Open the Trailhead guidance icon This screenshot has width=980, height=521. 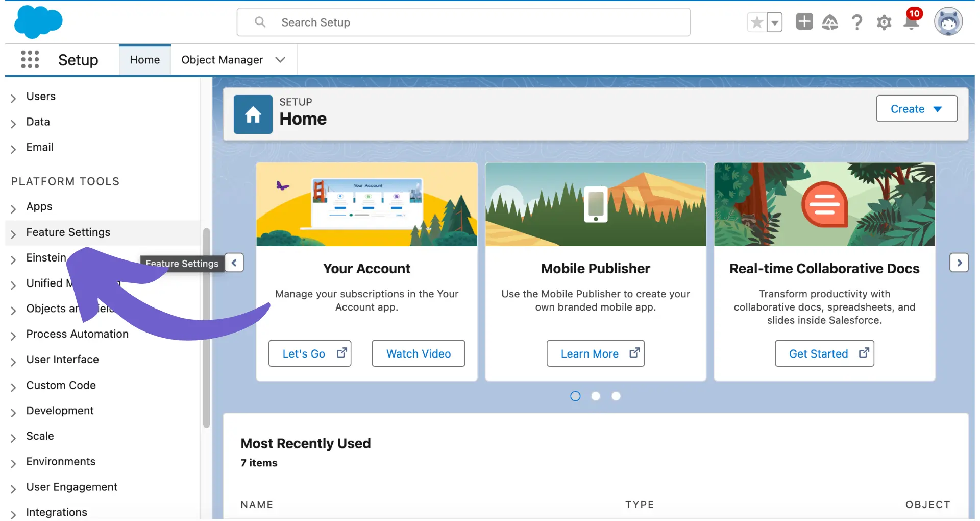[x=830, y=22]
